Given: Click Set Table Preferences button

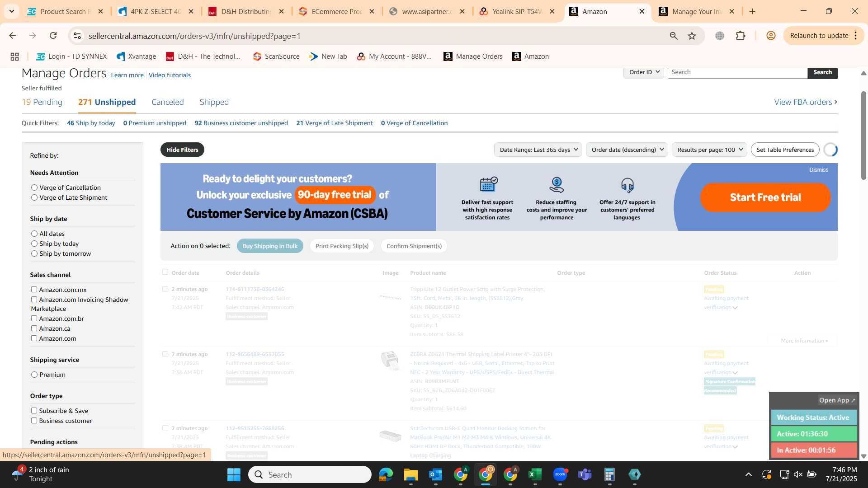Looking at the screenshot, I should pos(785,150).
